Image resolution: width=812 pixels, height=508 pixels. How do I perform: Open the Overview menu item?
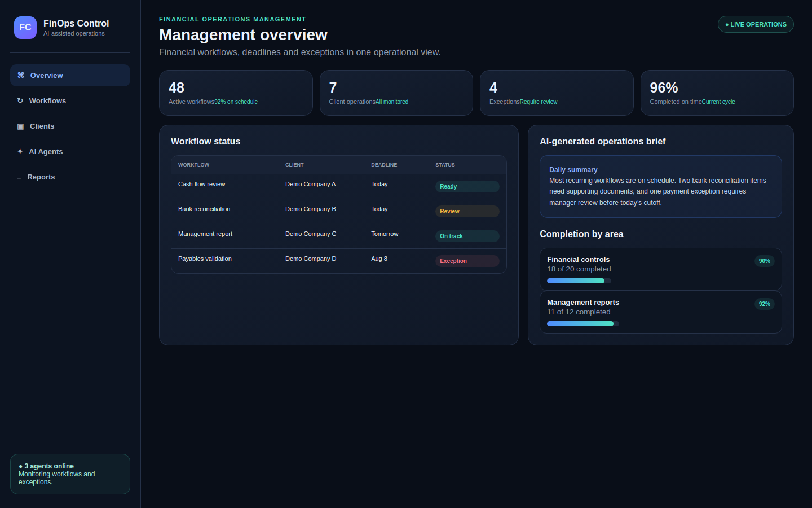coord(70,75)
